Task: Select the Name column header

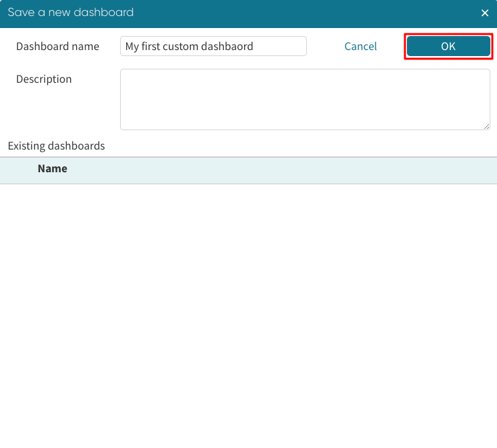Action: (53, 169)
